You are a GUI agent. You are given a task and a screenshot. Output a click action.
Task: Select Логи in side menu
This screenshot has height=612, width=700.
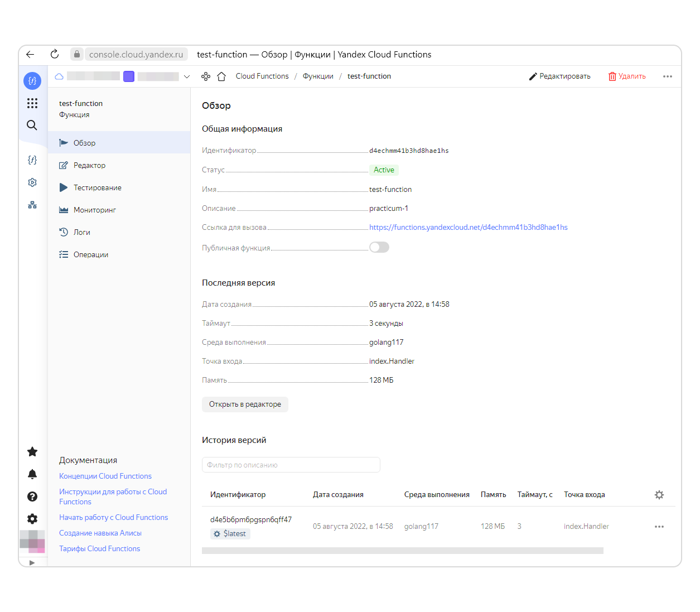coord(119,232)
